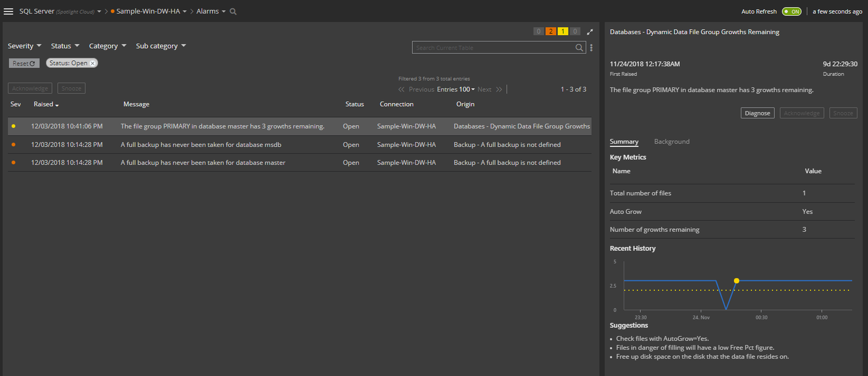The width and height of the screenshot is (868, 376).
Task: Toggle the Auto Refresh ON switch
Action: [792, 11]
